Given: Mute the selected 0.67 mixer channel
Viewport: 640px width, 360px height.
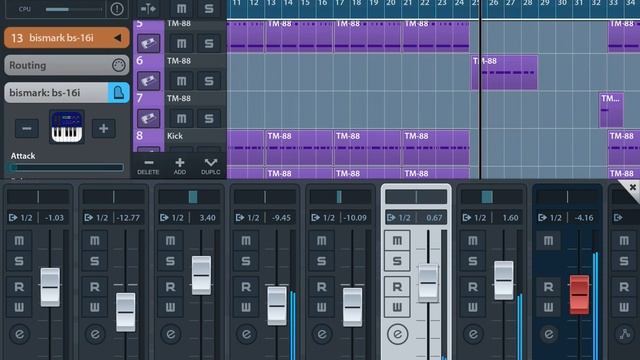Looking at the screenshot, I should point(397,240).
